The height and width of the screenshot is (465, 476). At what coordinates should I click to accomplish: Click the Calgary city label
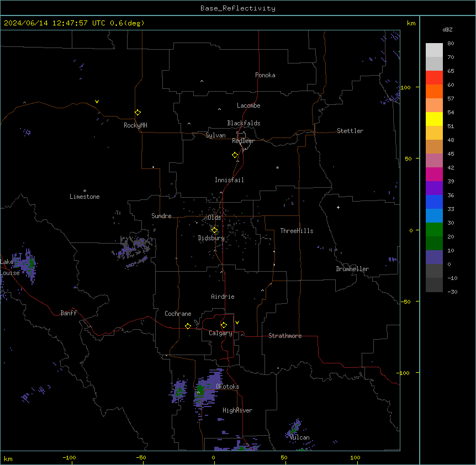click(220, 333)
